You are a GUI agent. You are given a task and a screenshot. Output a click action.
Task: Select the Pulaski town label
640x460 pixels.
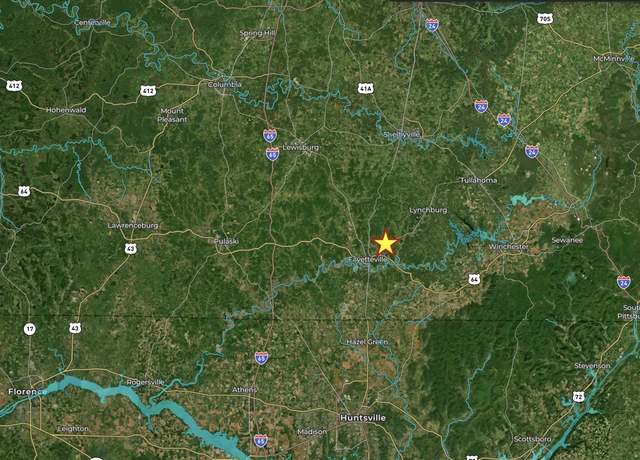click(x=227, y=241)
